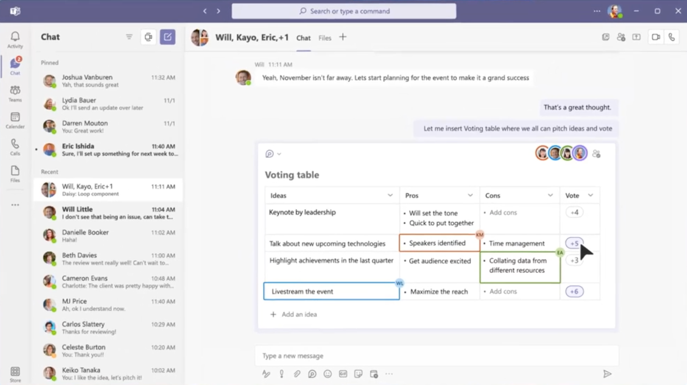Vote +3 for Highlight achievements
687x385 pixels.
point(574,260)
